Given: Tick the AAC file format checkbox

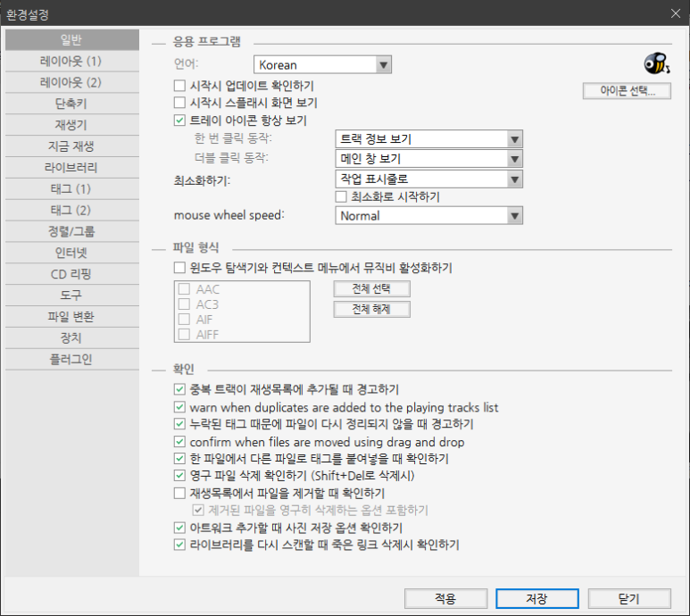Looking at the screenshot, I should pyautogui.click(x=185, y=289).
